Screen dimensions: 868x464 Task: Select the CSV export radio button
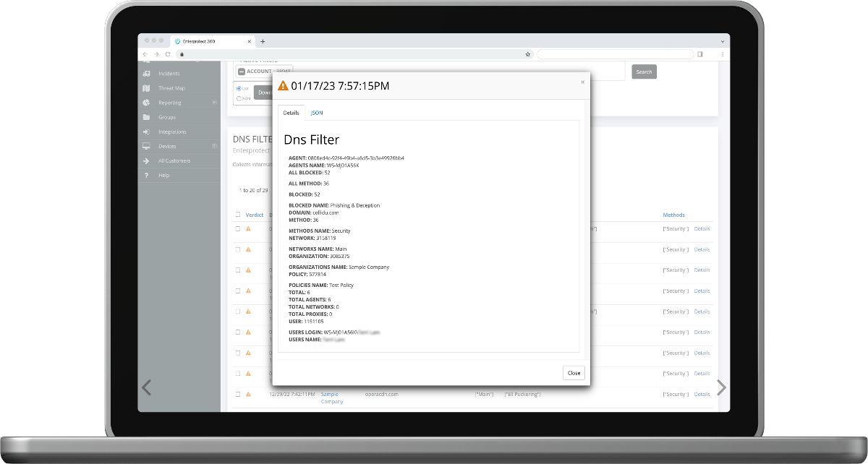pos(240,87)
